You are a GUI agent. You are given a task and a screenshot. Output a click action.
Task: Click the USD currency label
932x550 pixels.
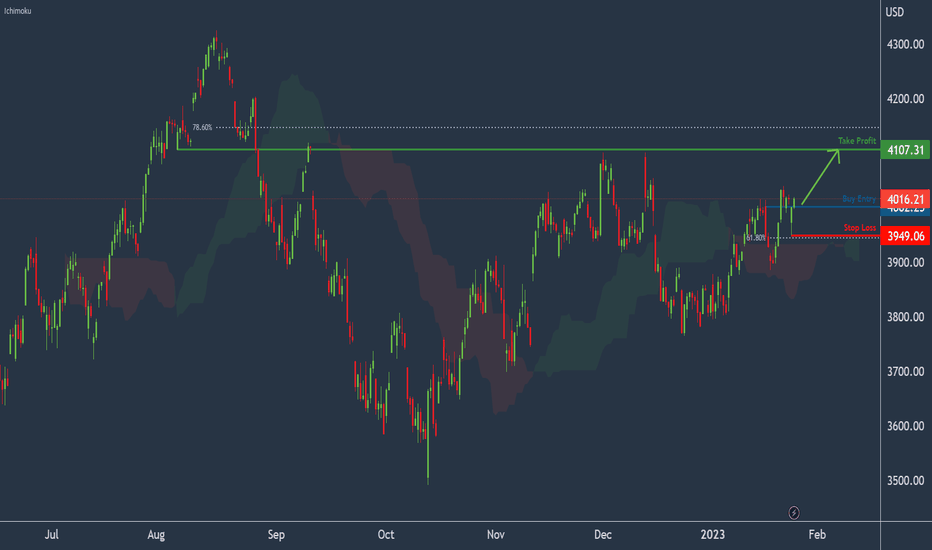pos(895,12)
